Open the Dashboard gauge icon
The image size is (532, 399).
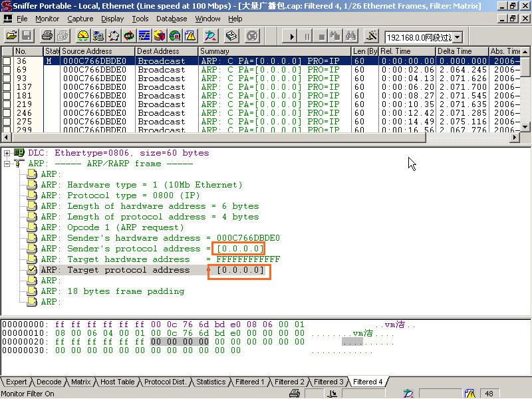point(83,35)
